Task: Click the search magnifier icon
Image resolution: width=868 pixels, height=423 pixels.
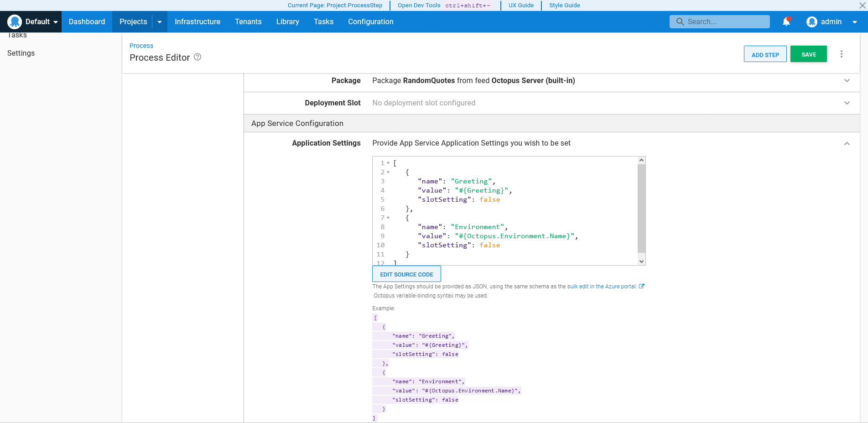Action: [680, 21]
